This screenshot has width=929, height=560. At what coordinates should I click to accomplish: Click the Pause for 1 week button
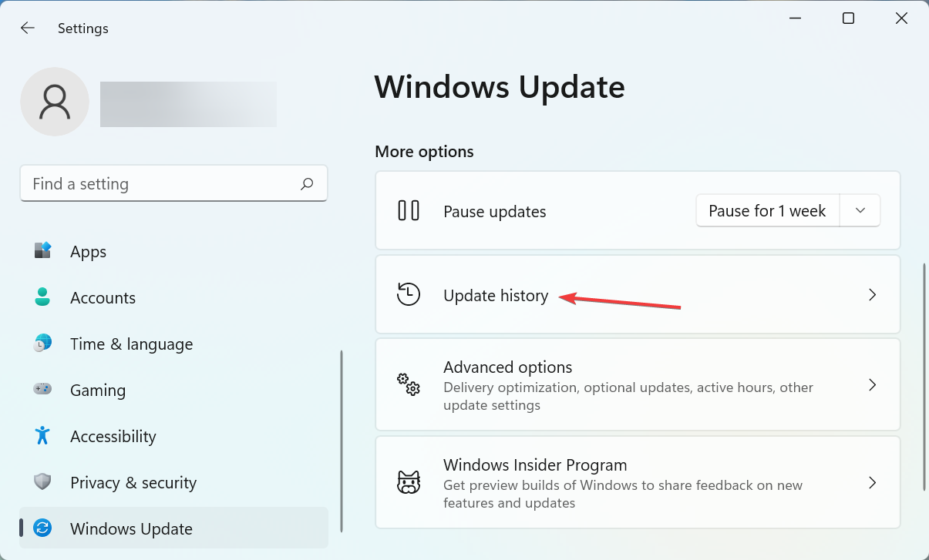(766, 210)
